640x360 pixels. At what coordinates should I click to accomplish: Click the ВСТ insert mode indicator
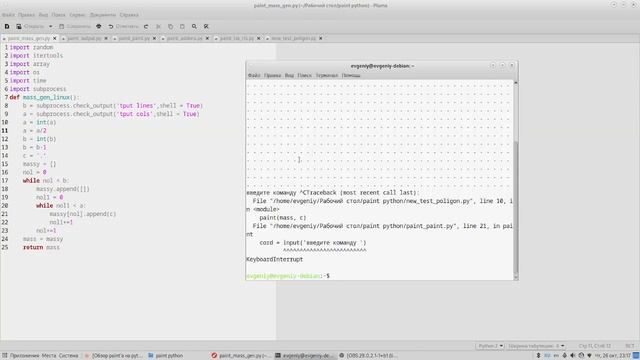point(630,346)
